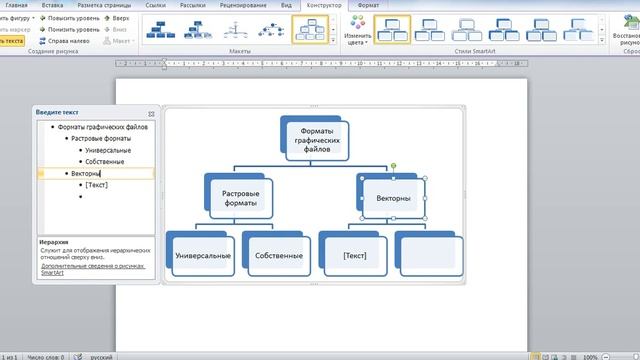Select the [Текст] shape in diagram

[355, 256]
